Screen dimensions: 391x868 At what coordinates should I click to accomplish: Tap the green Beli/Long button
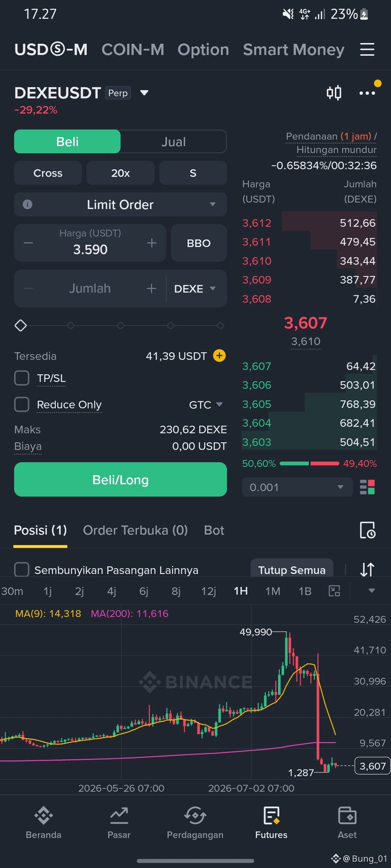(121, 480)
